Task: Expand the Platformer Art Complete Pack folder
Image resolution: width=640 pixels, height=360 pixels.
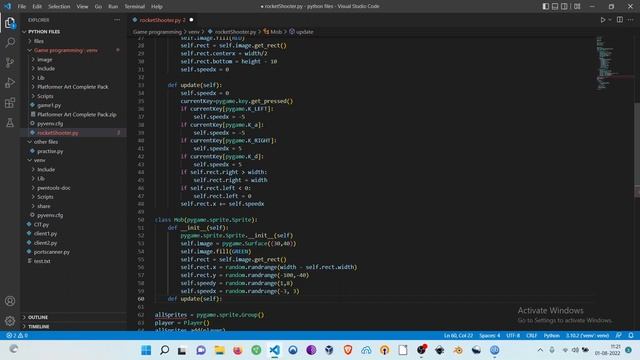Action: coord(73,87)
